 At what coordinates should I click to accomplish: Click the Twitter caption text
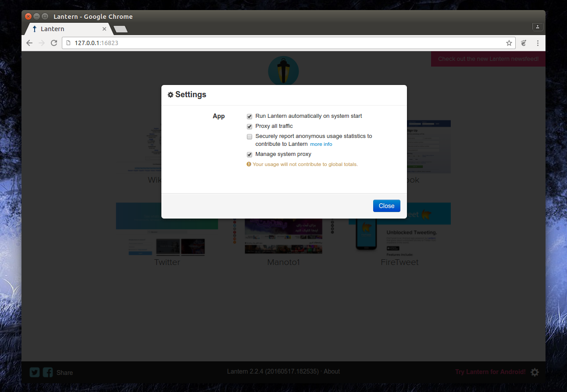(x=167, y=262)
